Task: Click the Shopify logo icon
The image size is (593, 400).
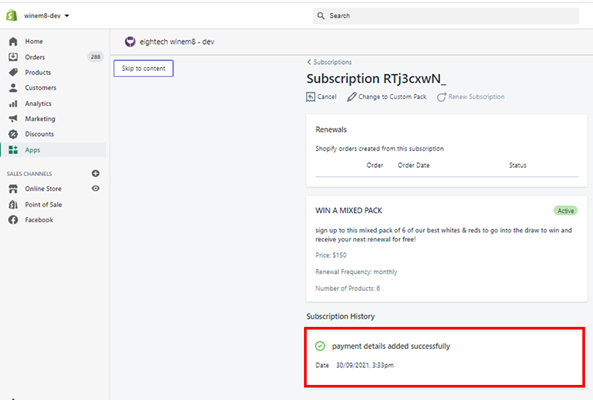Action: tap(11, 16)
